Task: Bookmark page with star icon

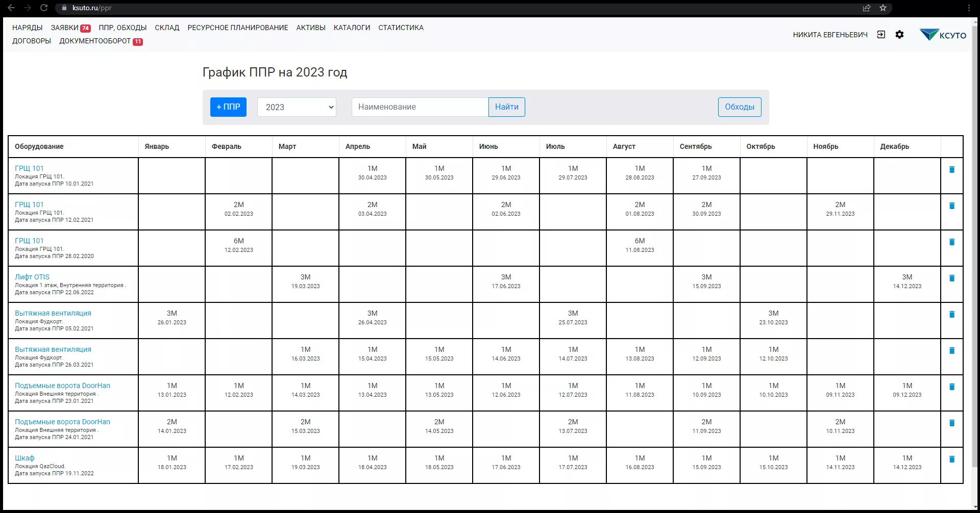Action: pos(883,8)
